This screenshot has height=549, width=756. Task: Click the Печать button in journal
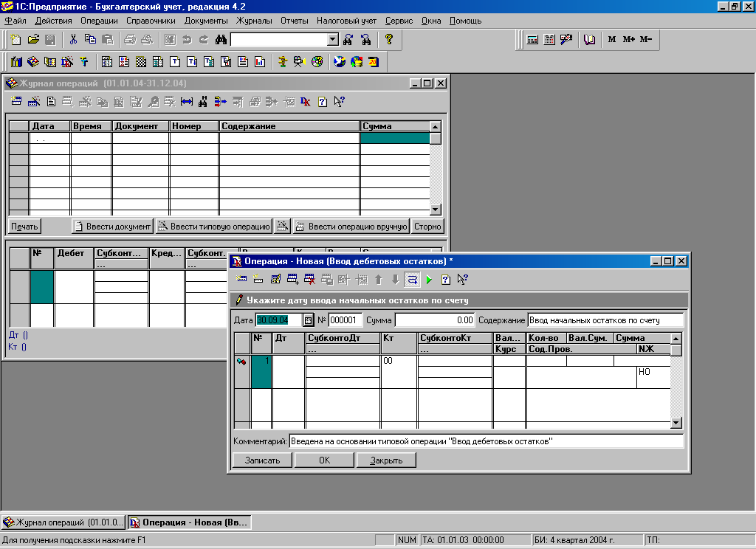pos(24,226)
